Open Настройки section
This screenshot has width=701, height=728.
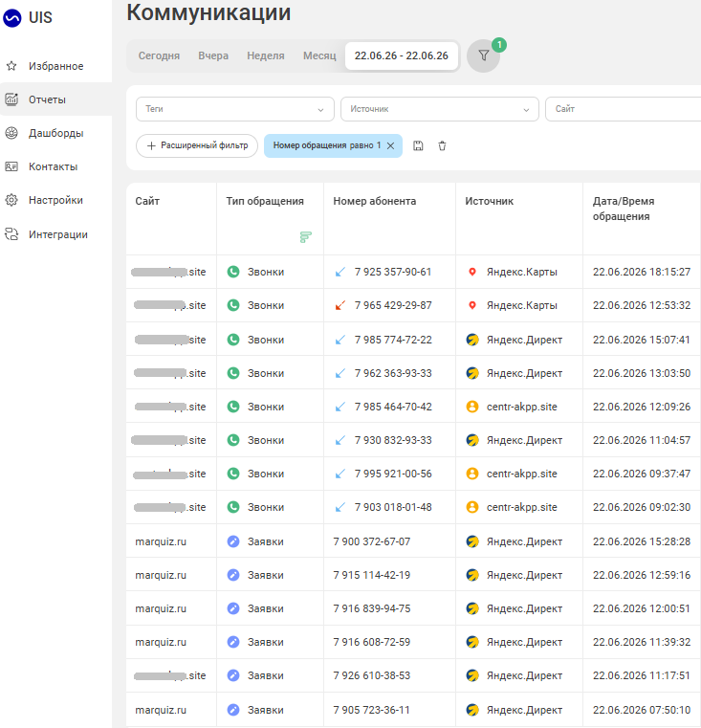pos(55,200)
